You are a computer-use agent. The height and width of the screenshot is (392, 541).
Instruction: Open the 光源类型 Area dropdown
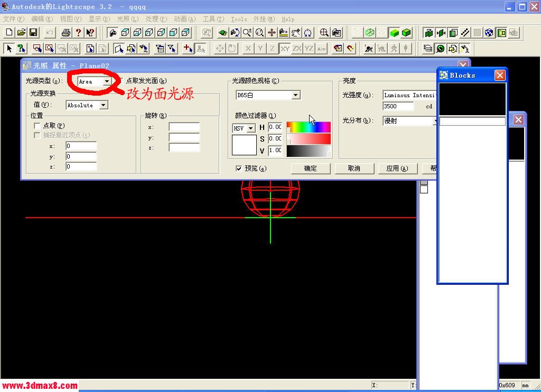(107, 81)
